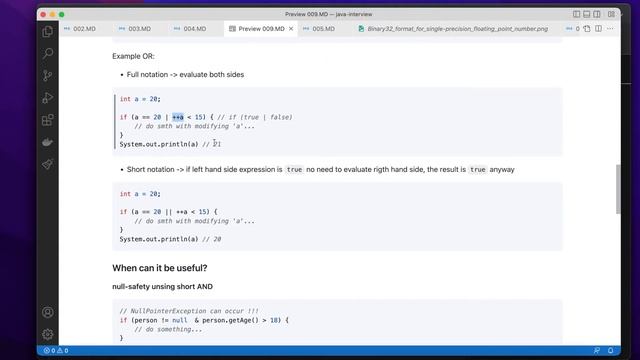640x360 pixels.
Task: Click the 'Example OR:' text
Action: [133, 56]
